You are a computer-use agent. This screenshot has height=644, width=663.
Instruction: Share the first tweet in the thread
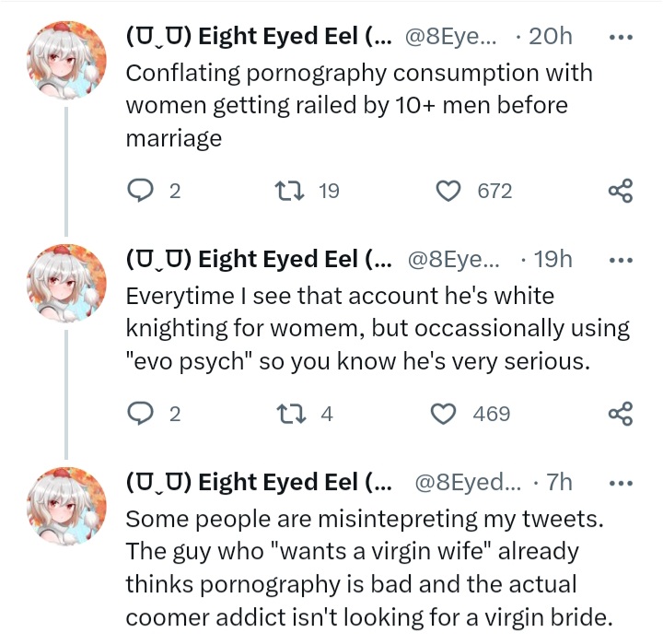(x=621, y=191)
